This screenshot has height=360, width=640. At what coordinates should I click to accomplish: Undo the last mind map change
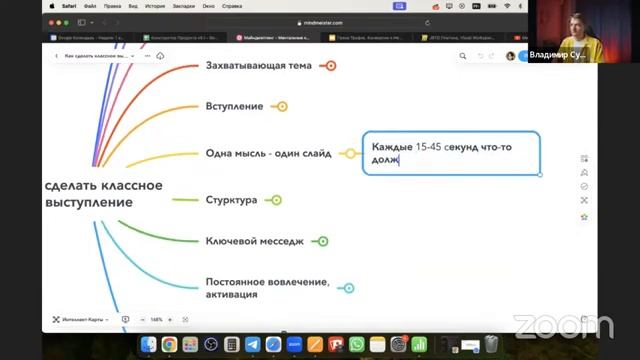coord(480,56)
